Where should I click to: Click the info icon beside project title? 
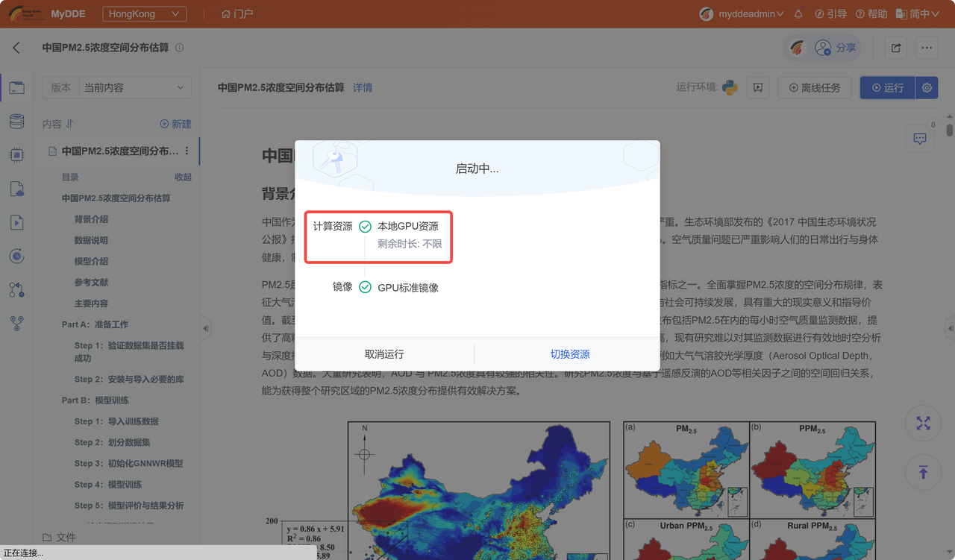click(x=179, y=48)
